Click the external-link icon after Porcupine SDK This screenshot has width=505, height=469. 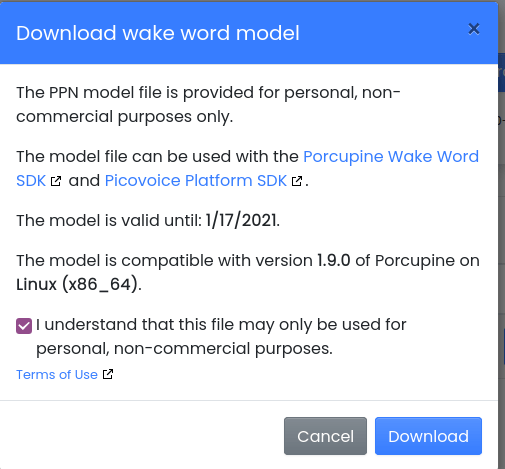(56, 181)
